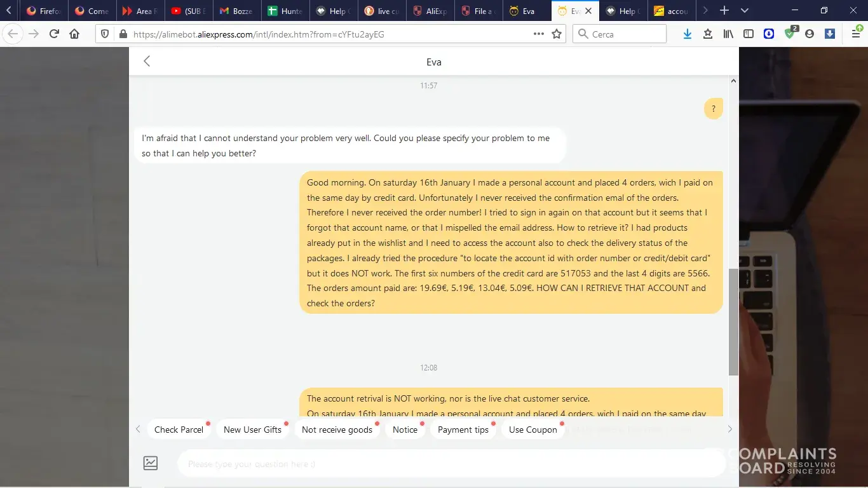This screenshot has height=488, width=868.
Task: Attach an image using the picture icon
Action: click(x=151, y=463)
